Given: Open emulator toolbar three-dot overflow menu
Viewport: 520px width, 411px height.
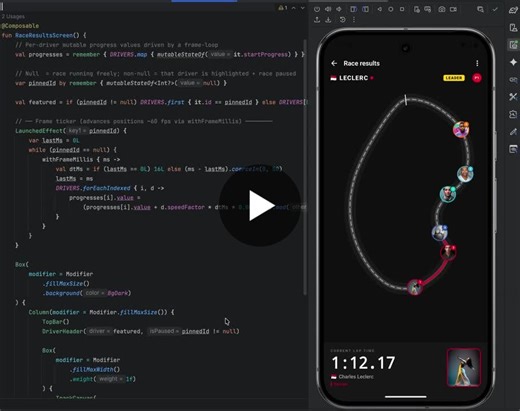Looking at the screenshot, I should pyautogui.click(x=354, y=20).
